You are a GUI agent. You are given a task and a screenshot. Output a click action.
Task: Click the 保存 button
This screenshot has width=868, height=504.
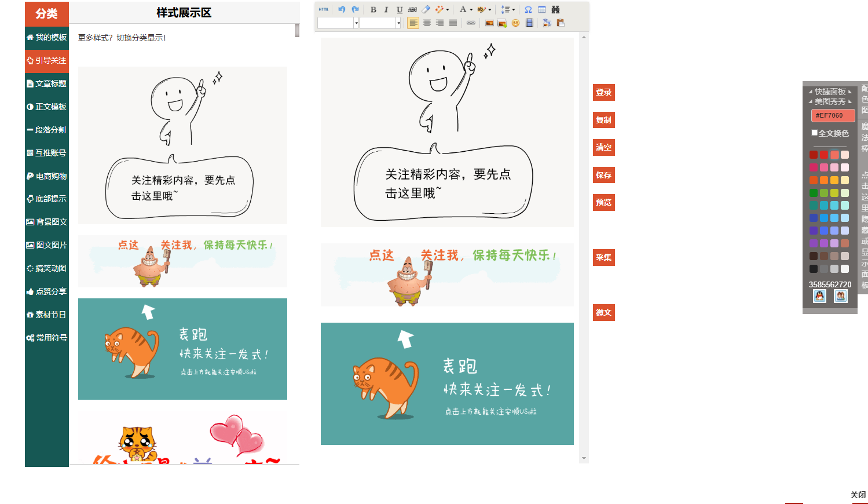point(604,175)
